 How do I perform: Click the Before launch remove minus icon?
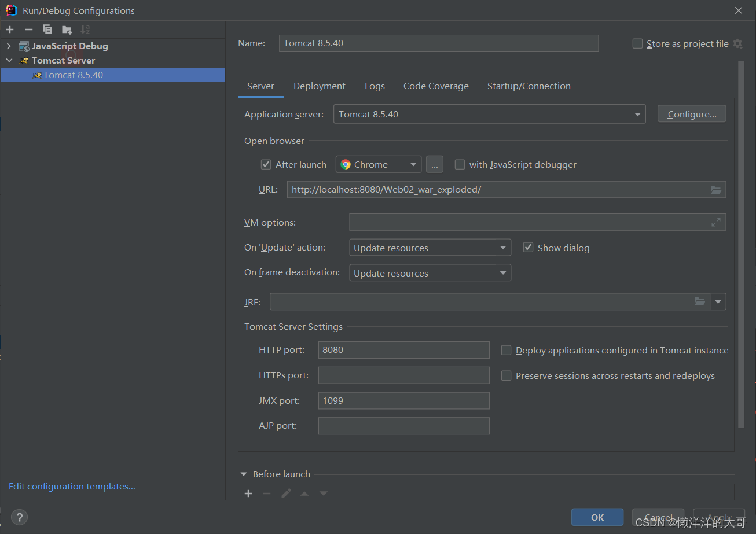[x=267, y=494]
